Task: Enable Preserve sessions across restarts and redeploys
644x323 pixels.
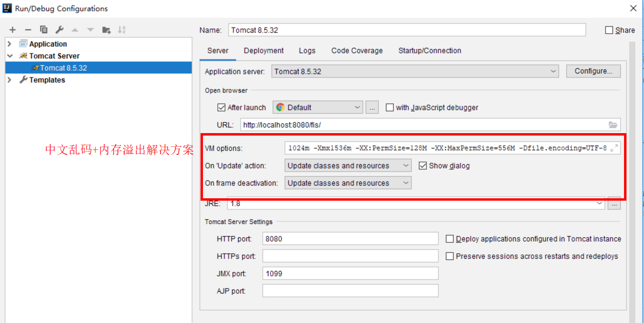Action: point(449,256)
